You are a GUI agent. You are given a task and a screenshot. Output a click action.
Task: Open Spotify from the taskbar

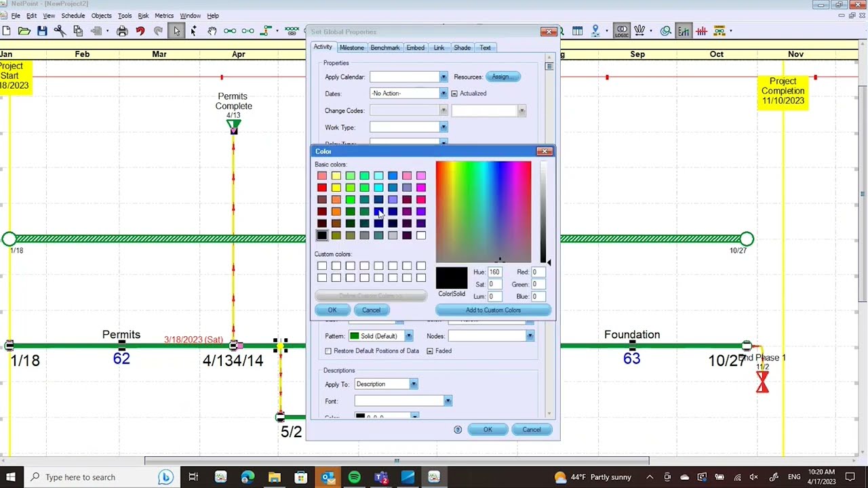[x=354, y=477]
